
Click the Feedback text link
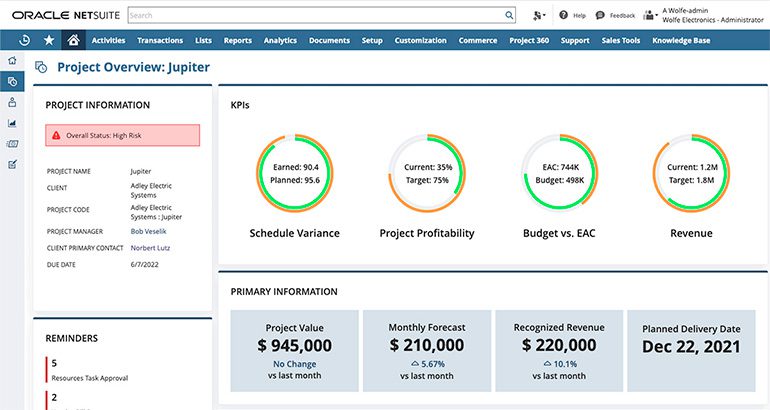coord(622,16)
